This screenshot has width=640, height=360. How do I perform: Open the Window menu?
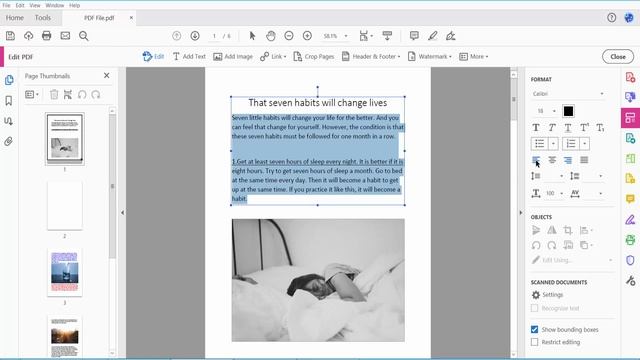(55, 5)
